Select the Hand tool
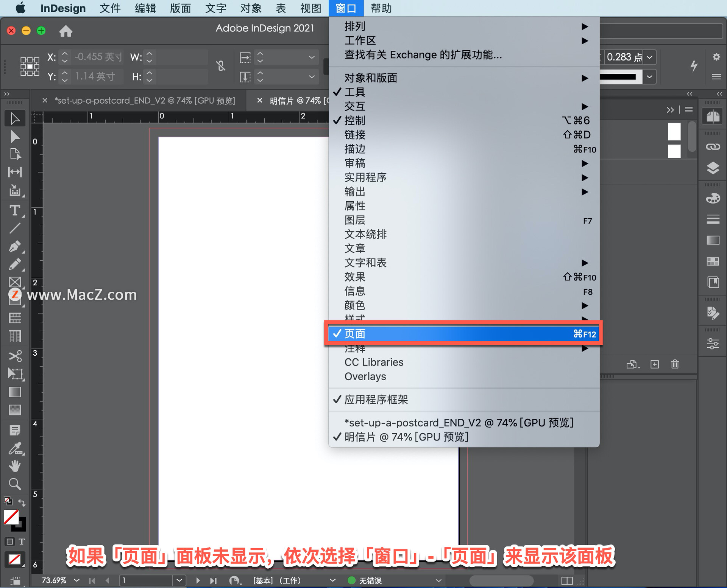This screenshot has height=588, width=727. (x=15, y=466)
